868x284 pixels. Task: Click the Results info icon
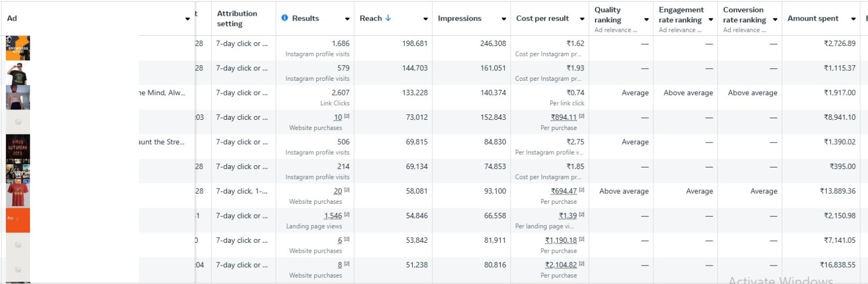click(x=285, y=18)
